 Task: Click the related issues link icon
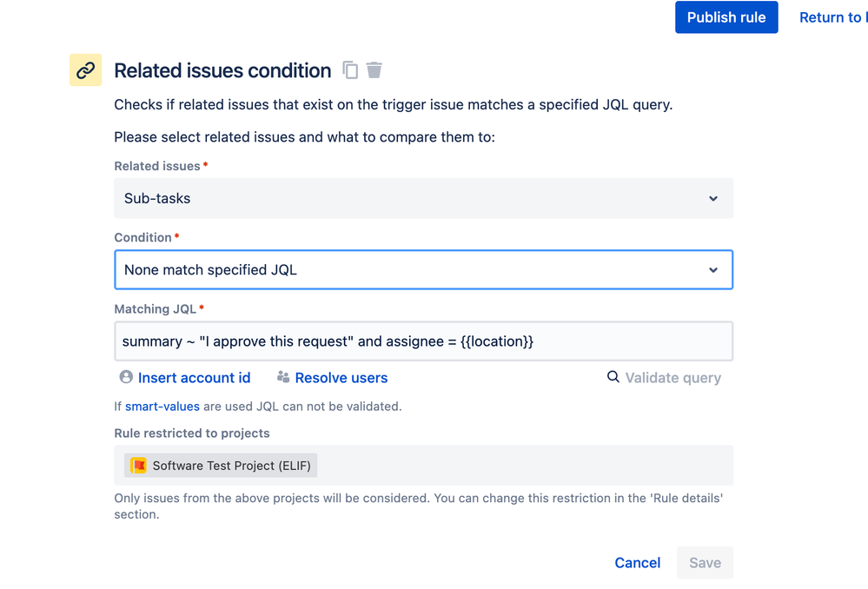[85, 70]
